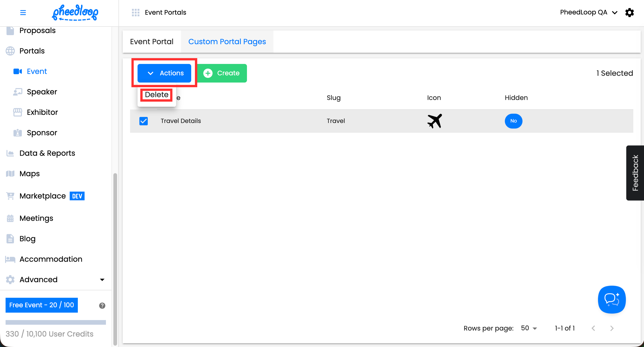Click the hamburger menu icon
The height and width of the screenshot is (347, 644).
tap(23, 13)
